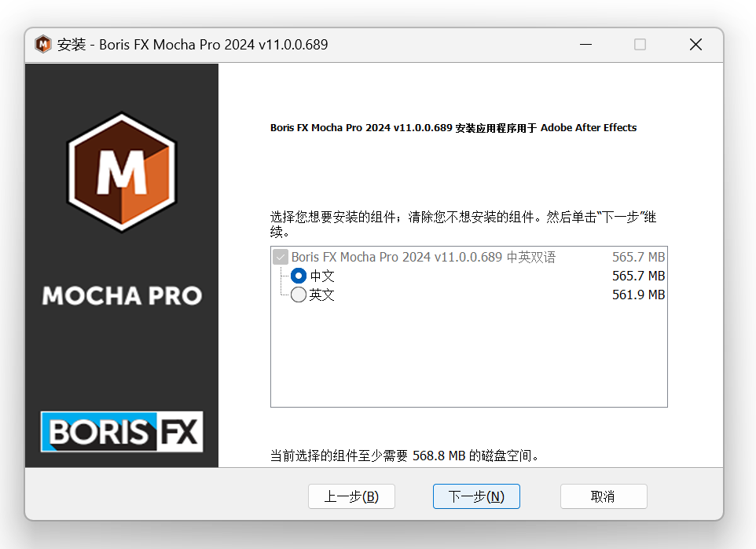Screen dimensions: 756x549
Task: Click the disabled maximize window button
Action: click(x=640, y=44)
